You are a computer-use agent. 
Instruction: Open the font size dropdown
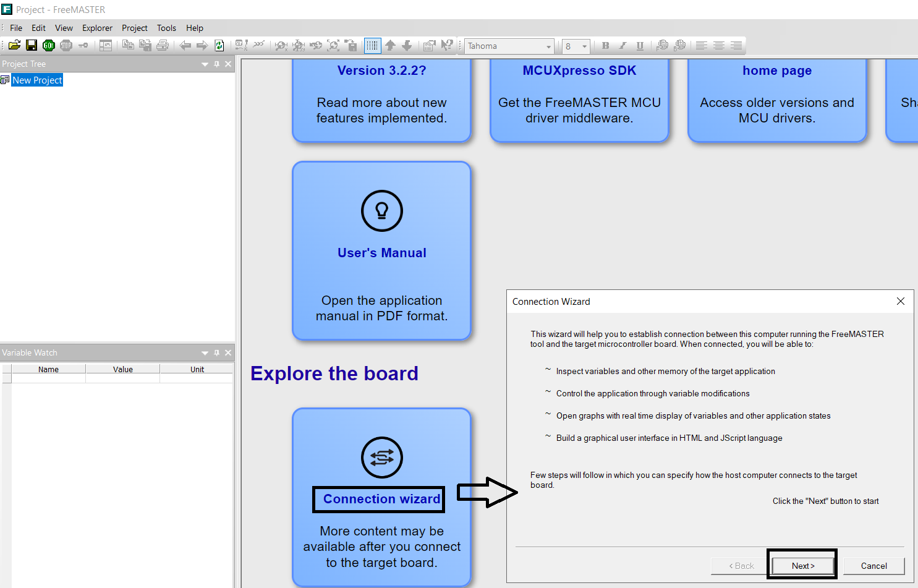pos(584,46)
